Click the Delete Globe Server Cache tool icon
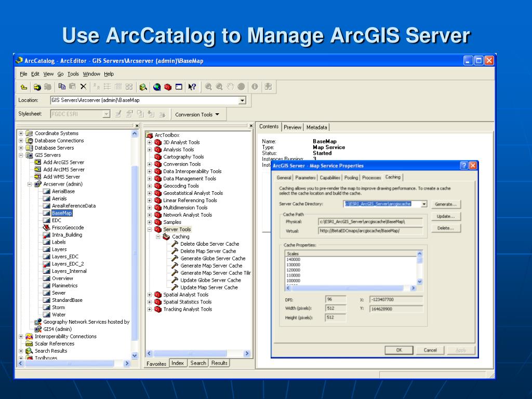 pos(175,244)
